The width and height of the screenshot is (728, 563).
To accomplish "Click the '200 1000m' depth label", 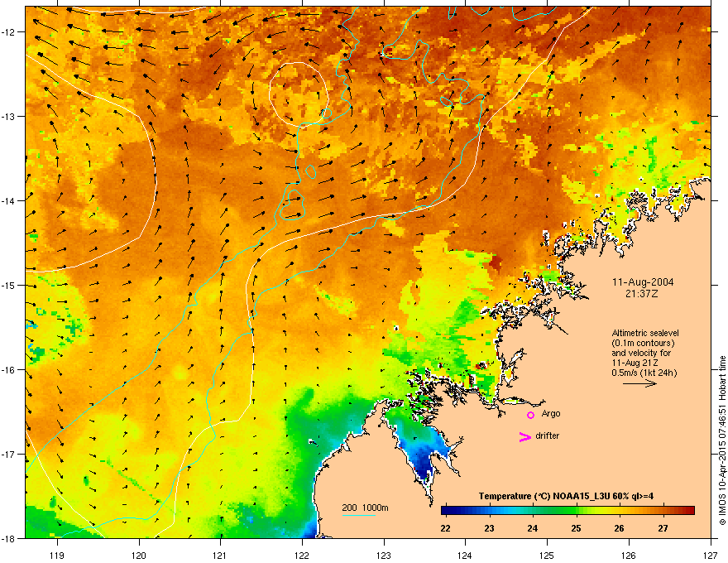I will click(x=365, y=508).
